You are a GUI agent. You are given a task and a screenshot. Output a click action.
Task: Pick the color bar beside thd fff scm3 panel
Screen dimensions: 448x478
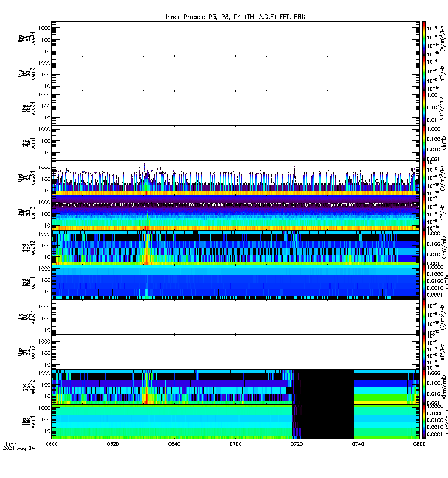(424, 213)
